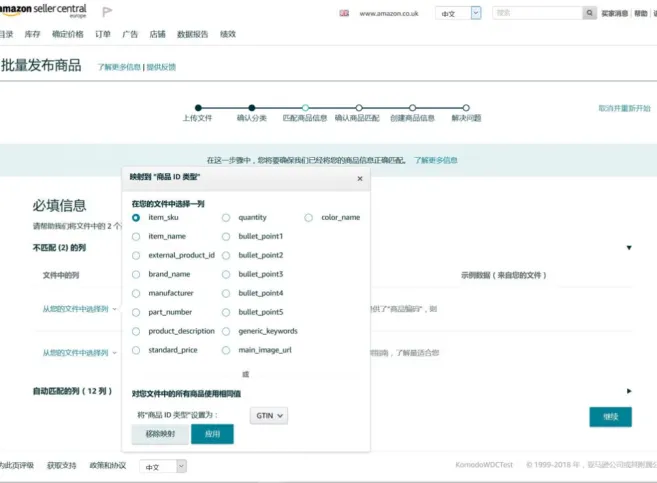Click the 帮助 link in the header

coord(641,13)
